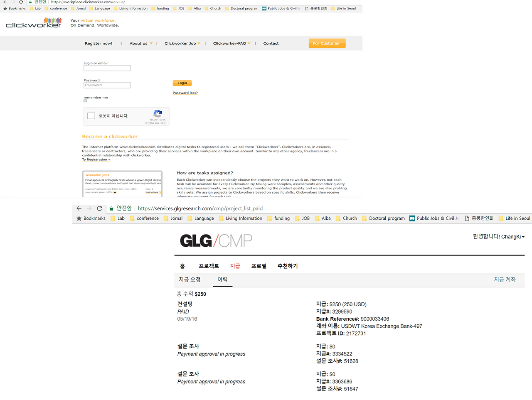The image size is (532, 400).
Task: Expand the About us dropdown menu
Action: point(141,43)
